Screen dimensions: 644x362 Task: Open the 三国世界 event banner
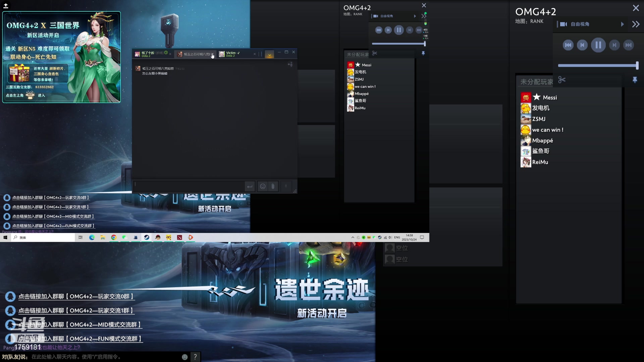(x=61, y=57)
